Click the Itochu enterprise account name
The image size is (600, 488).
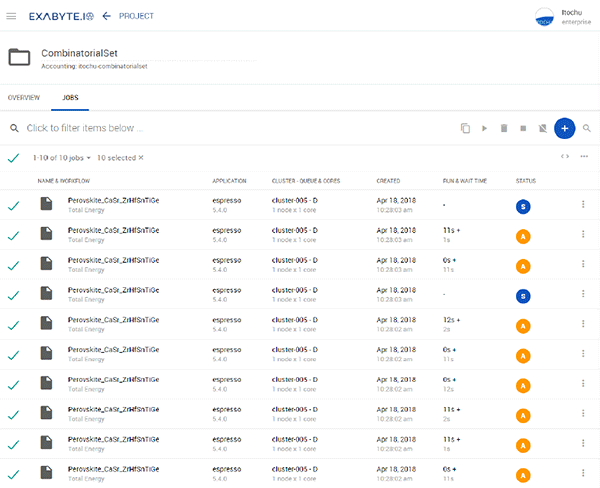(576, 17)
